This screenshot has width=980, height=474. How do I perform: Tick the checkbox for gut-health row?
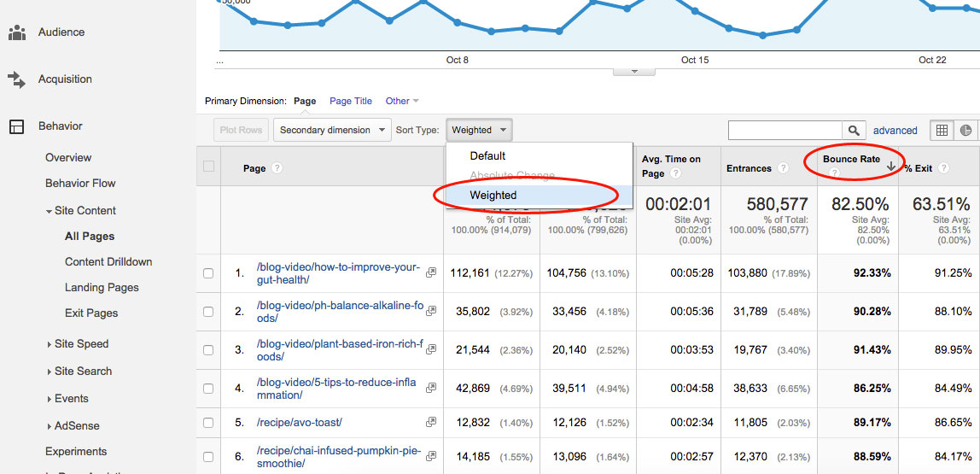208,273
